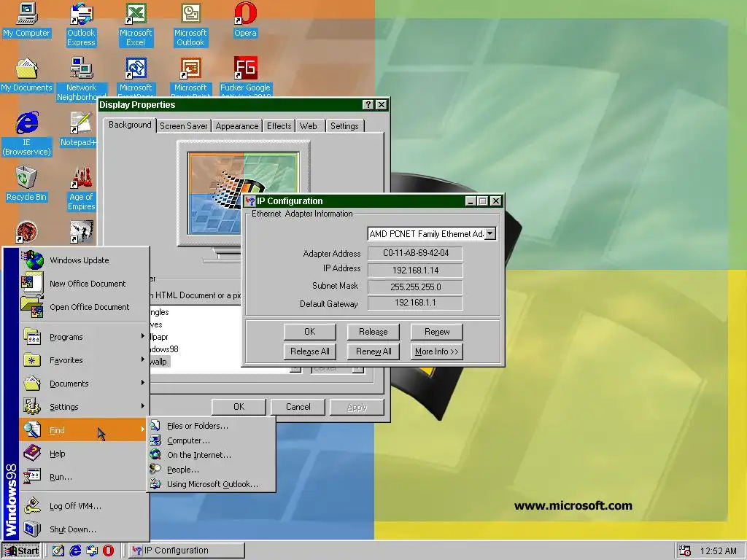Viewport: 747px width, 560px height.
Task: Choose People... in Find submenu
Action: [212, 470]
